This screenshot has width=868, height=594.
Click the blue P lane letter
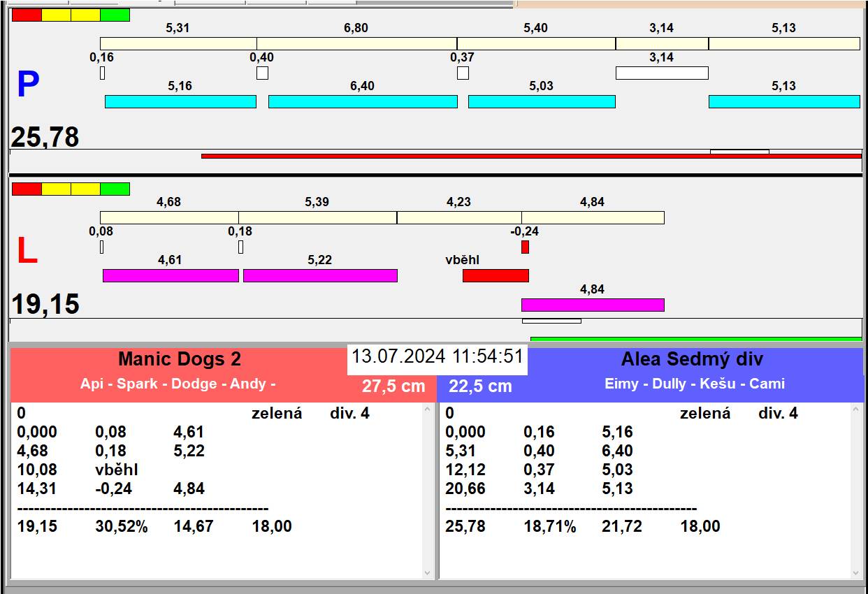coord(28,85)
